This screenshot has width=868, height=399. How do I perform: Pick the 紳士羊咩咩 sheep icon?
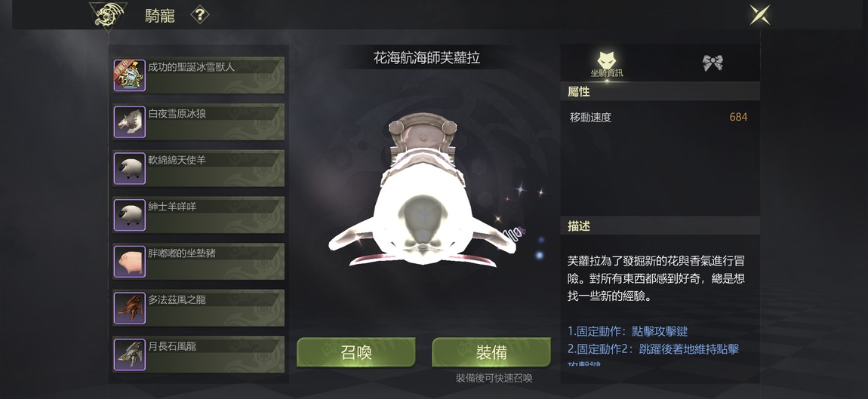pos(130,215)
